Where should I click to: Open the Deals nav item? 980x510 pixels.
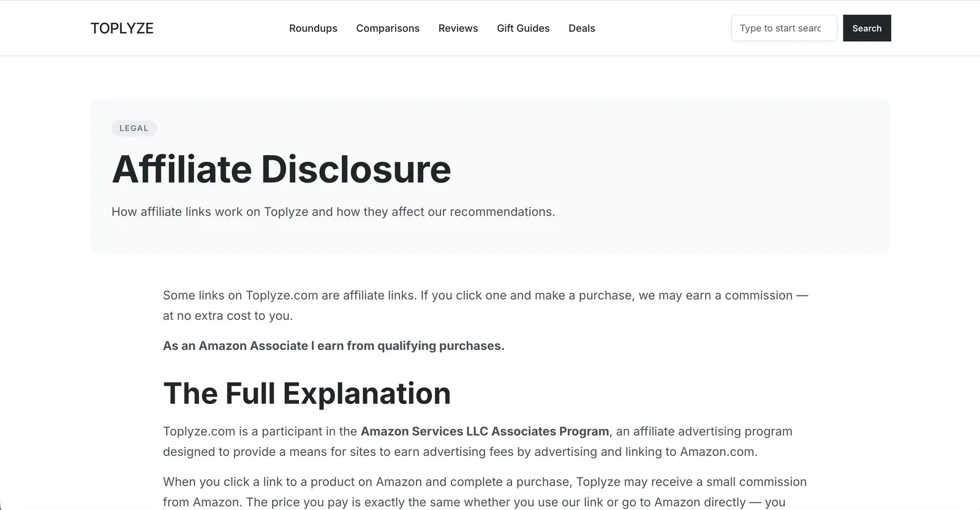click(582, 28)
